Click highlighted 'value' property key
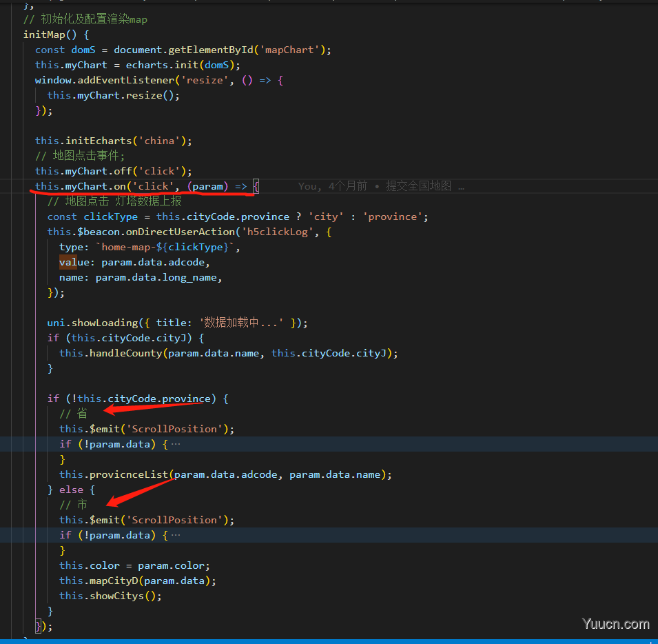Screen dimensions: 658x644 tap(74, 263)
